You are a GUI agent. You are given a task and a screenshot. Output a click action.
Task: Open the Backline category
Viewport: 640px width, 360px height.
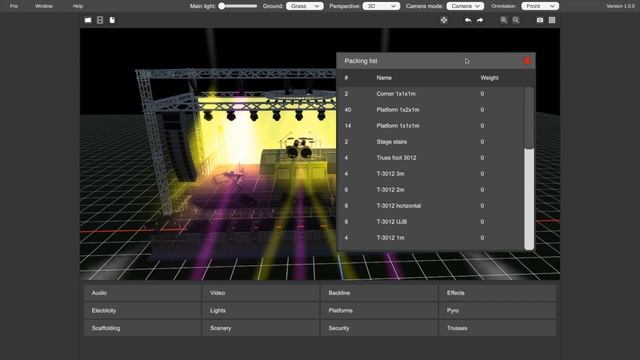click(x=379, y=293)
